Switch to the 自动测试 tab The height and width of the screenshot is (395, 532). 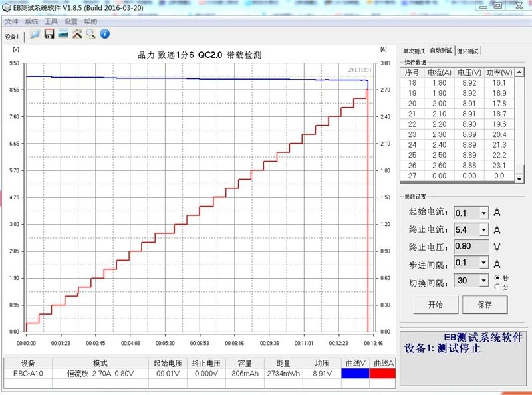coord(441,51)
